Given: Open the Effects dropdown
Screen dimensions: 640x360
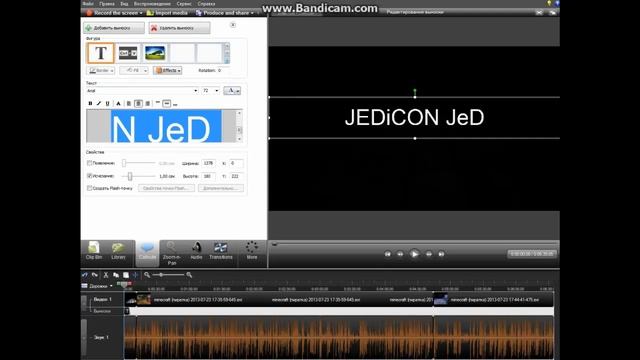Looking at the screenshot, I should point(168,70).
